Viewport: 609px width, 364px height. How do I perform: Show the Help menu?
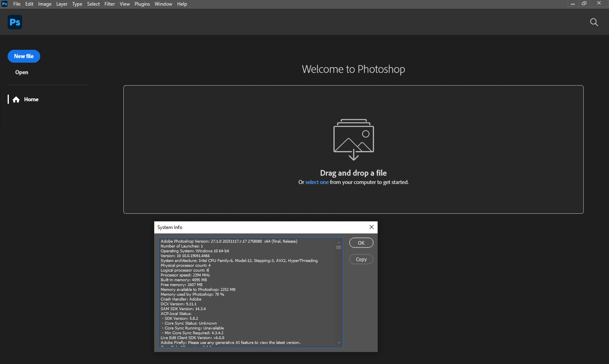pos(182,4)
